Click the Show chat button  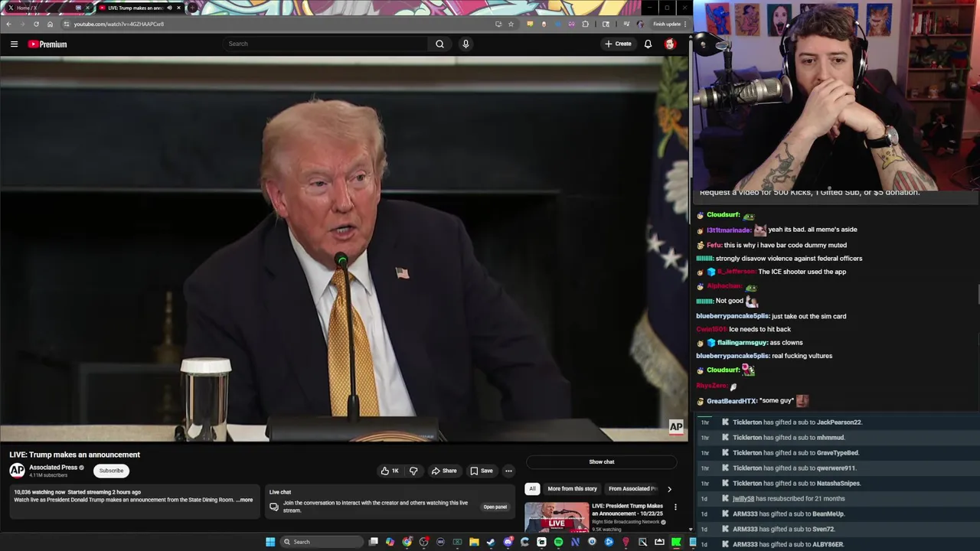pyautogui.click(x=602, y=461)
